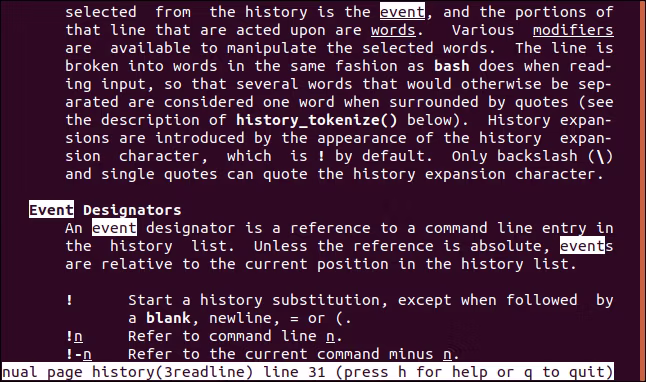Click highlighted "event" in "An event designator"

(114, 228)
